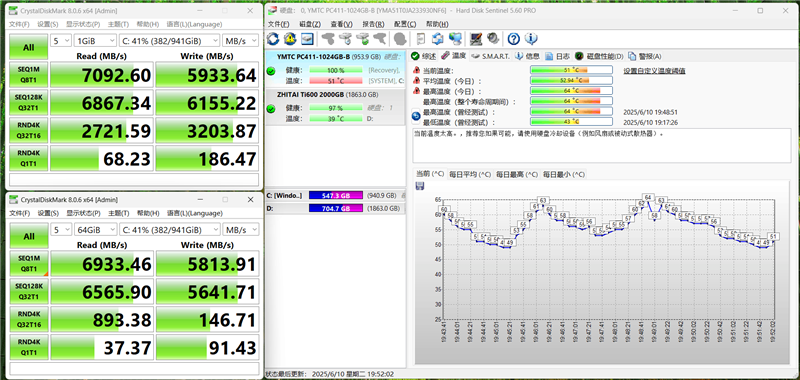Viewport: 800px width, 380px height.
Task: Open 文件(F) menu in Hard Disk Sentinel
Action: coord(279,24)
